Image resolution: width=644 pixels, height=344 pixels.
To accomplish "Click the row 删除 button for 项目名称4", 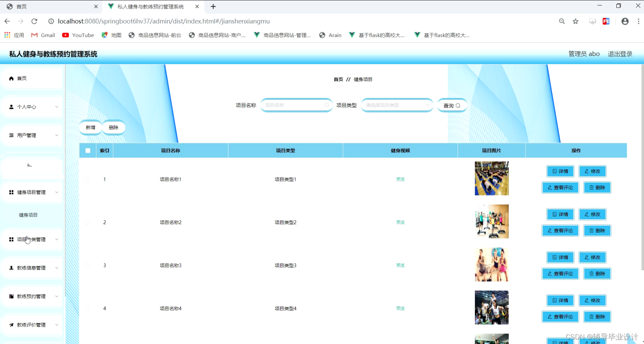I will pos(597,317).
